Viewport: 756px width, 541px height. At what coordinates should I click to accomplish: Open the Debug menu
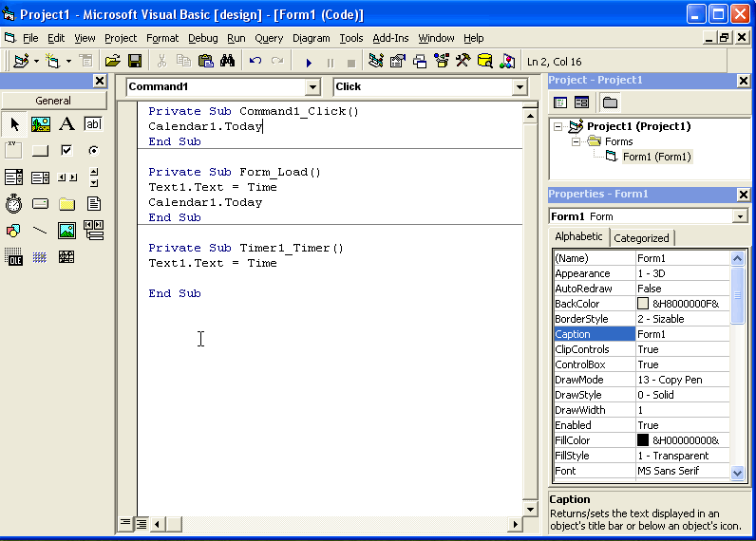click(x=202, y=38)
